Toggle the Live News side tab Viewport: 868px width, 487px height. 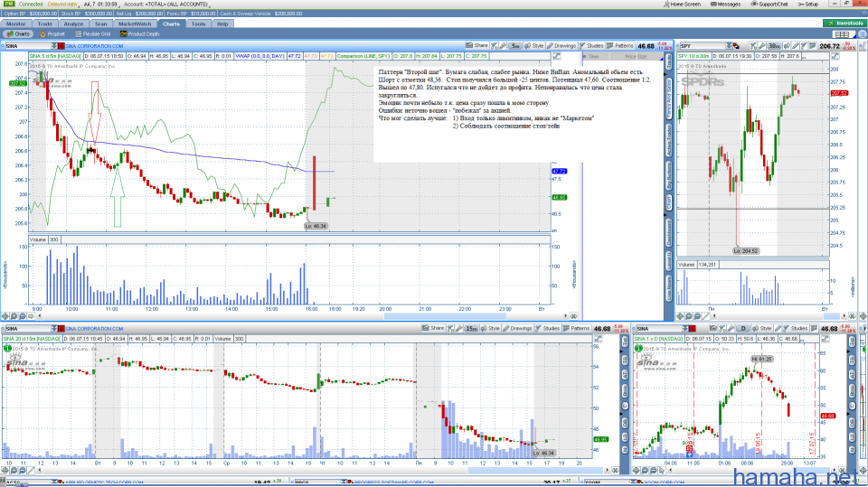(x=669, y=288)
